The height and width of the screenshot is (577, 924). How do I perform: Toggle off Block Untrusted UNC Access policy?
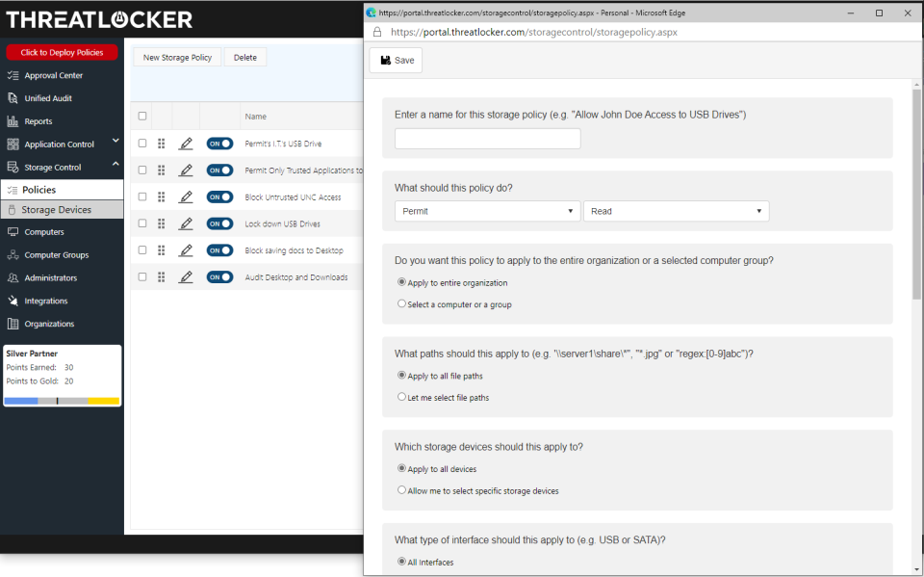coord(219,197)
